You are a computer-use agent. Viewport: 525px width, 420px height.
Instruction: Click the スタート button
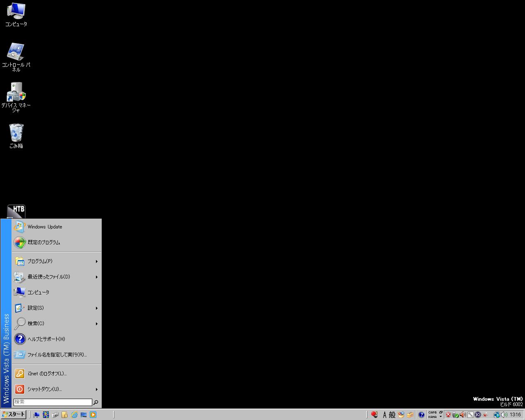tap(14, 415)
